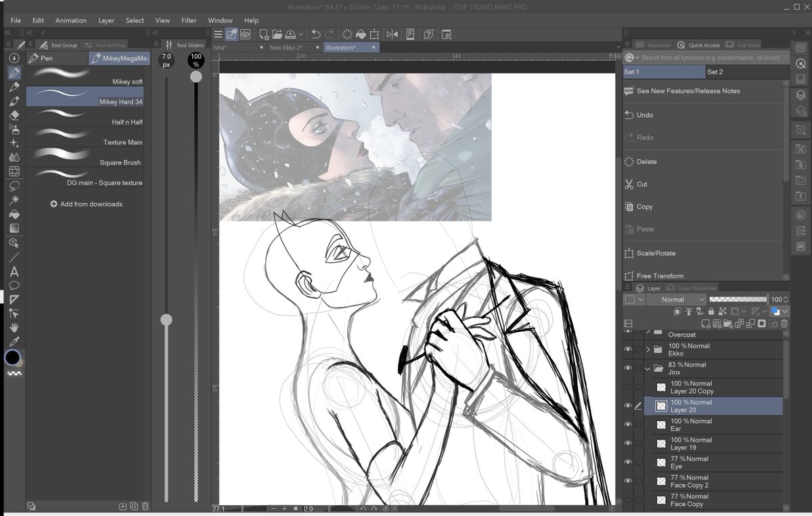Select the Decoration sparkle tool
Screen dimensions: 812x516
[14, 143]
